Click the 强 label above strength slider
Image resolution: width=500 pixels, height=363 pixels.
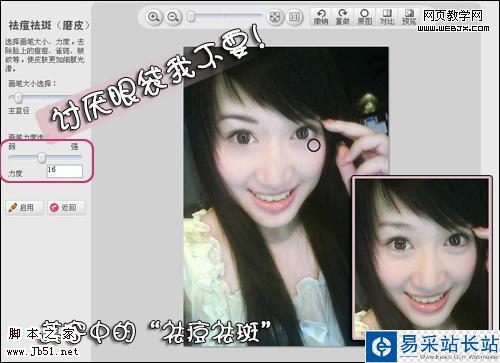pos(74,147)
